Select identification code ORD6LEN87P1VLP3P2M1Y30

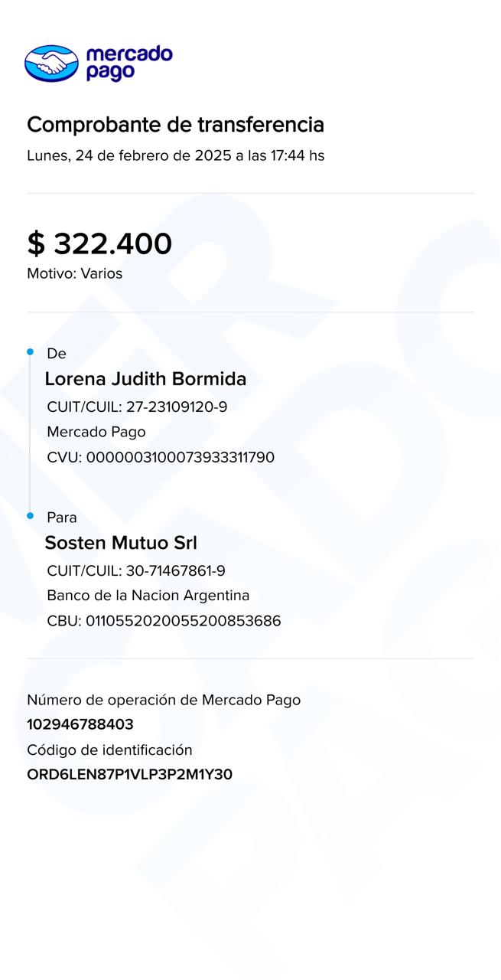click(x=129, y=774)
